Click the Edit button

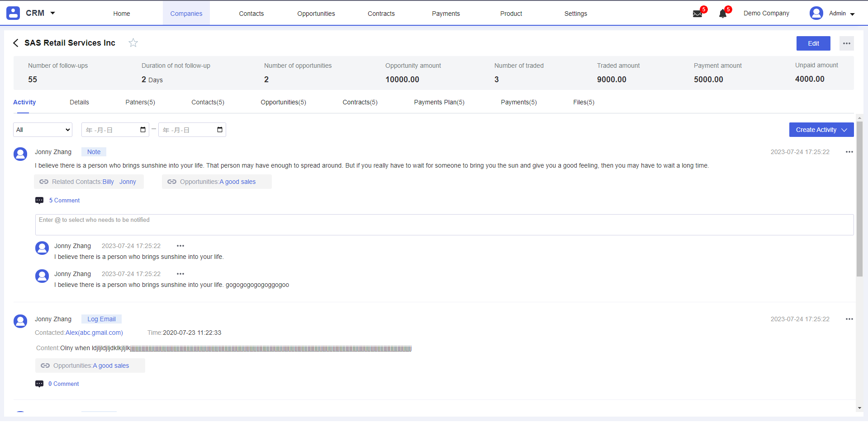coord(813,43)
